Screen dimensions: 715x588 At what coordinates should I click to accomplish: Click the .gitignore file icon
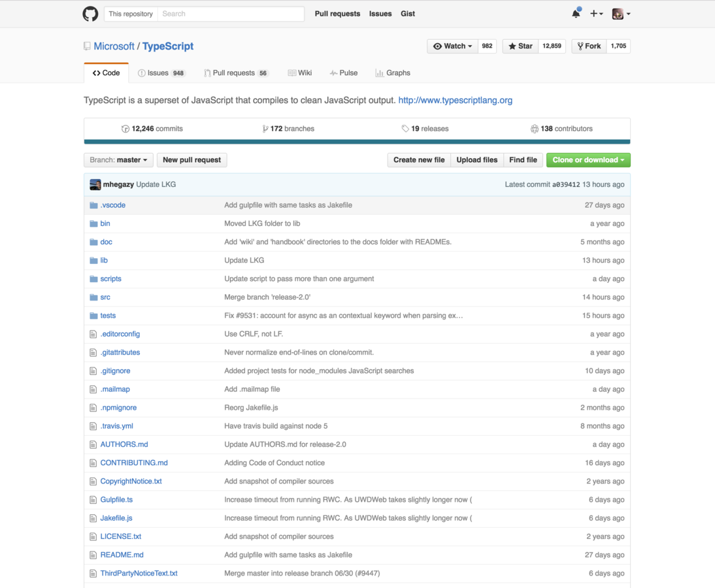tap(93, 371)
